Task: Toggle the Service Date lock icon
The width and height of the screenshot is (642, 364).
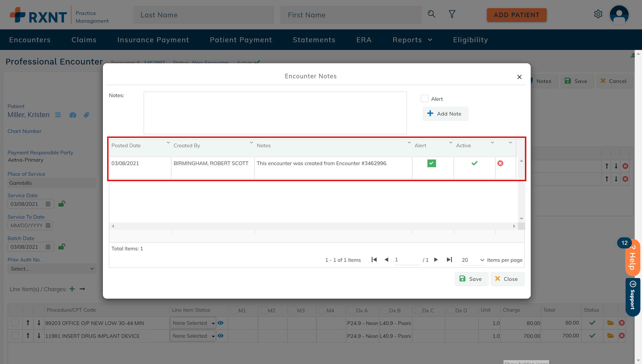Action: coord(62,204)
